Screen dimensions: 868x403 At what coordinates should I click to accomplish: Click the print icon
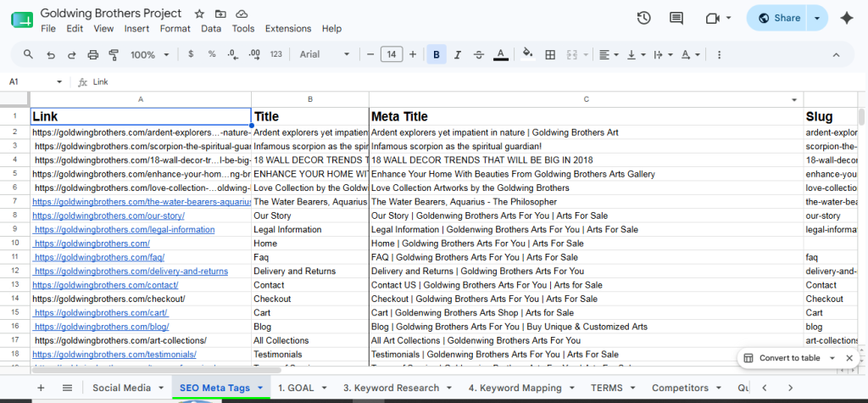pyautogui.click(x=93, y=54)
